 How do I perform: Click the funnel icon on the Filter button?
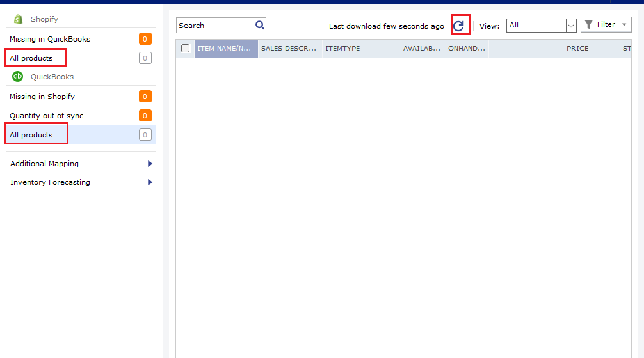(588, 24)
